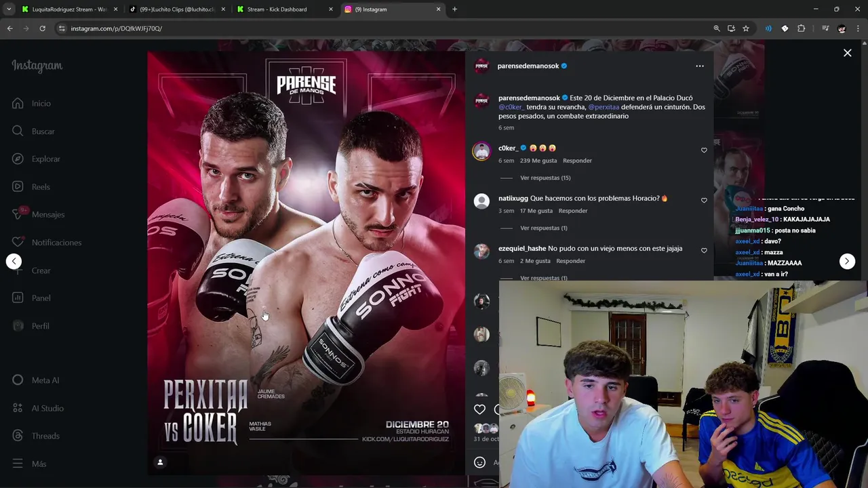
Task: Open extensions puzzle icon
Action: [x=801, y=28]
